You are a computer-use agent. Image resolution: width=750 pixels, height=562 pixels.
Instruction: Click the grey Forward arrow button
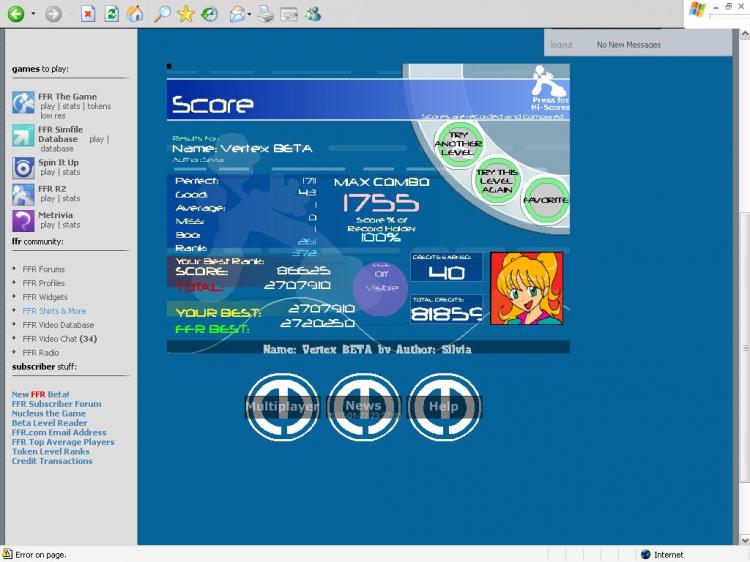(53, 14)
